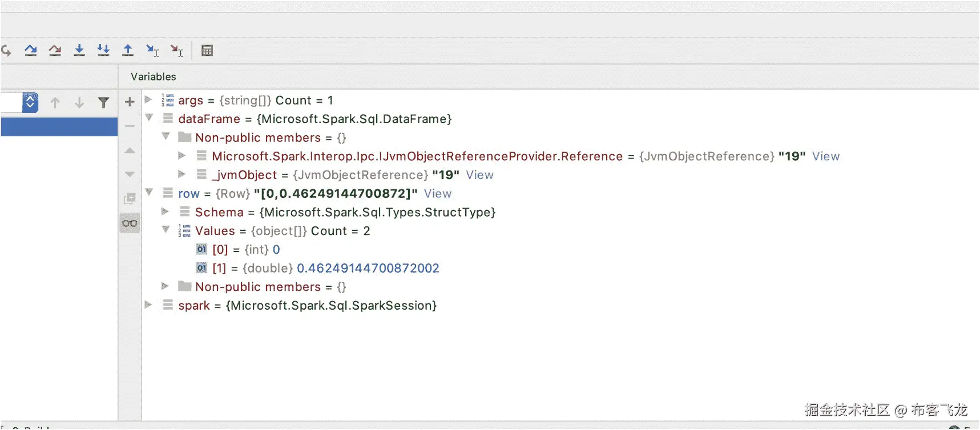Image resolution: width=980 pixels, height=430 pixels.
Task: Click the duplicate watch icon
Action: tap(130, 198)
